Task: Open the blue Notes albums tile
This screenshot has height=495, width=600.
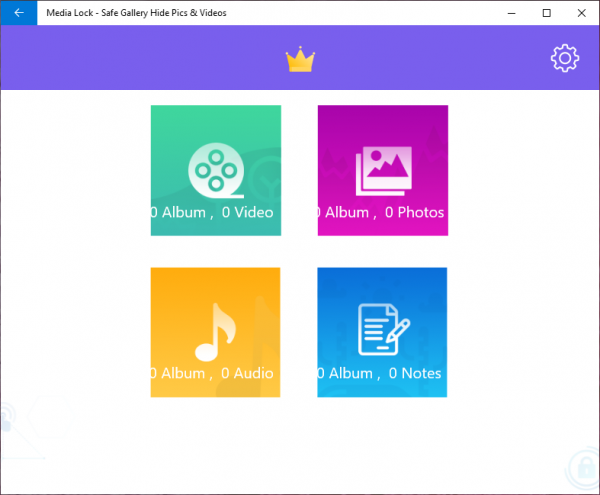Action: point(382,332)
